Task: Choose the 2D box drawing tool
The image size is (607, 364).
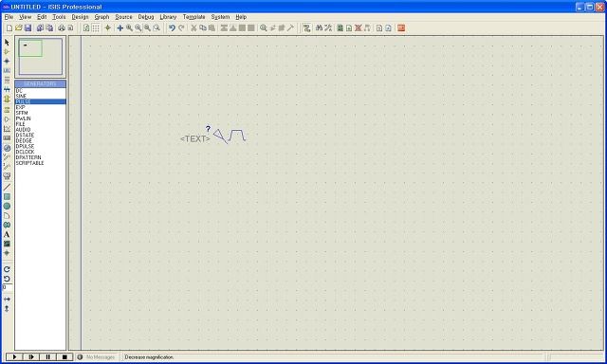Action: [x=7, y=197]
